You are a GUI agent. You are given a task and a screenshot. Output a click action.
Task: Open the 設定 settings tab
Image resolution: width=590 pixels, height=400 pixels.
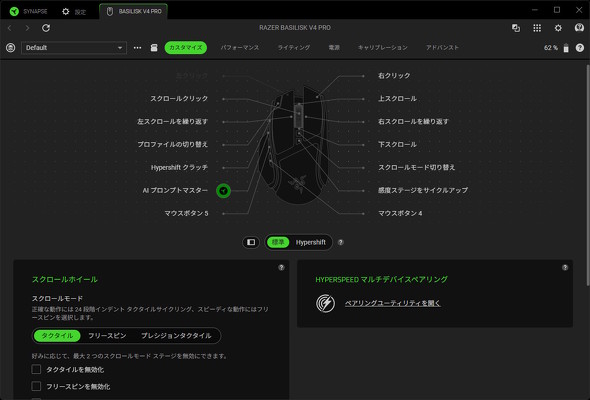(x=74, y=12)
